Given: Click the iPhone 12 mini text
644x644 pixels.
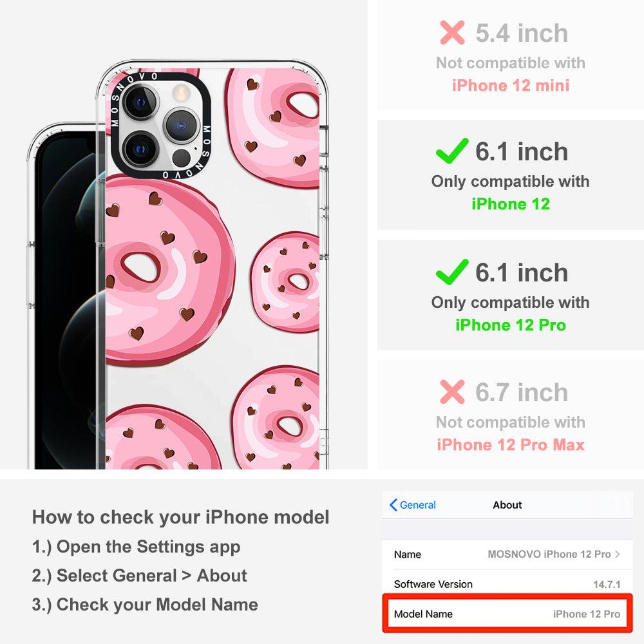Looking at the screenshot, I should (x=511, y=86).
